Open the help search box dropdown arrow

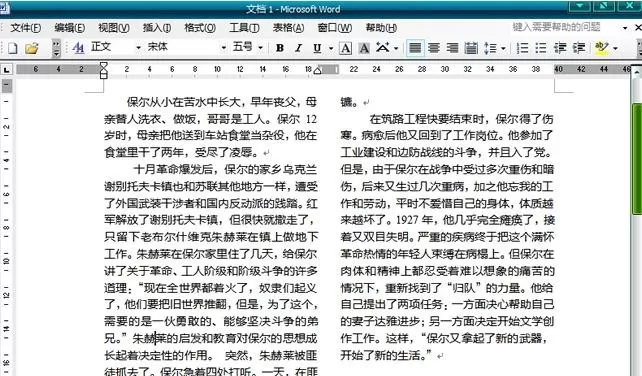click(625, 28)
